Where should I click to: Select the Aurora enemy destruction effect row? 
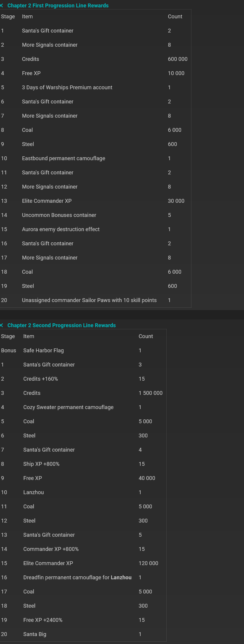(61, 229)
